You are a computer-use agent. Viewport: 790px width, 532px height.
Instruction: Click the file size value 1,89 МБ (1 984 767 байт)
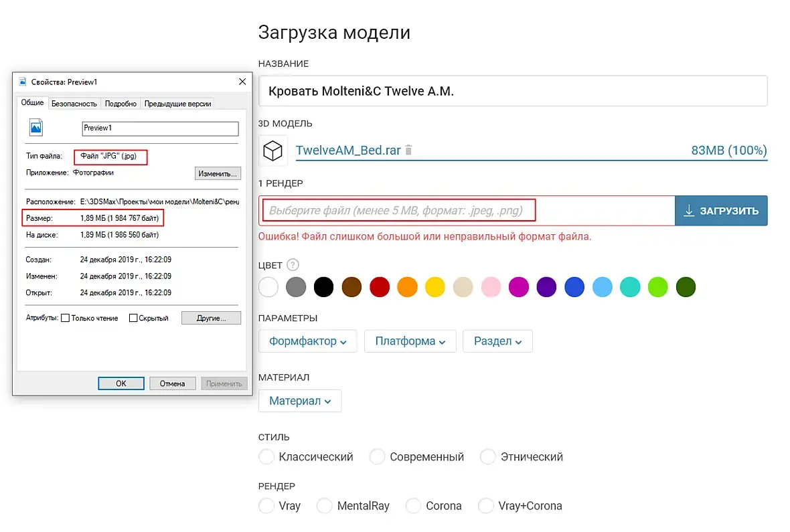pyautogui.click(x=119, y=218)
